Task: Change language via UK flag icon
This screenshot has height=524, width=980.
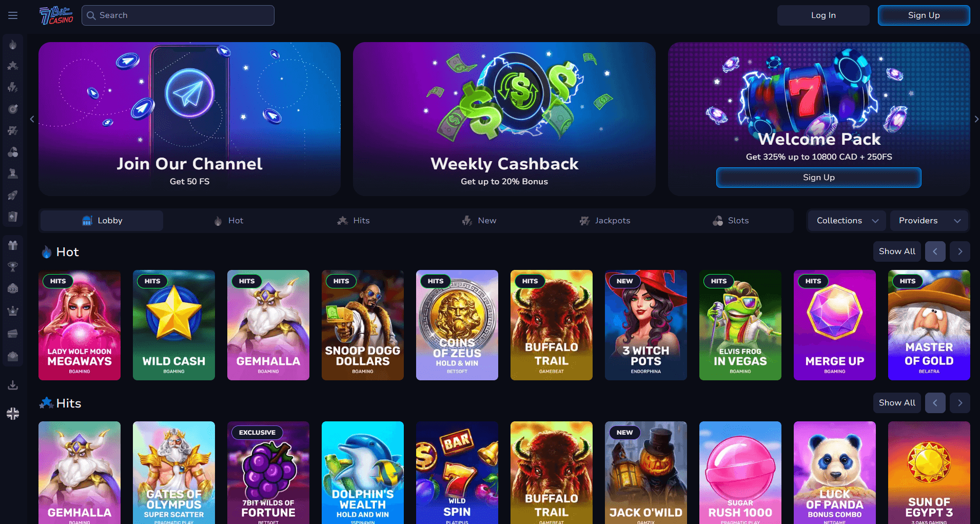Action: click(13, 414)
